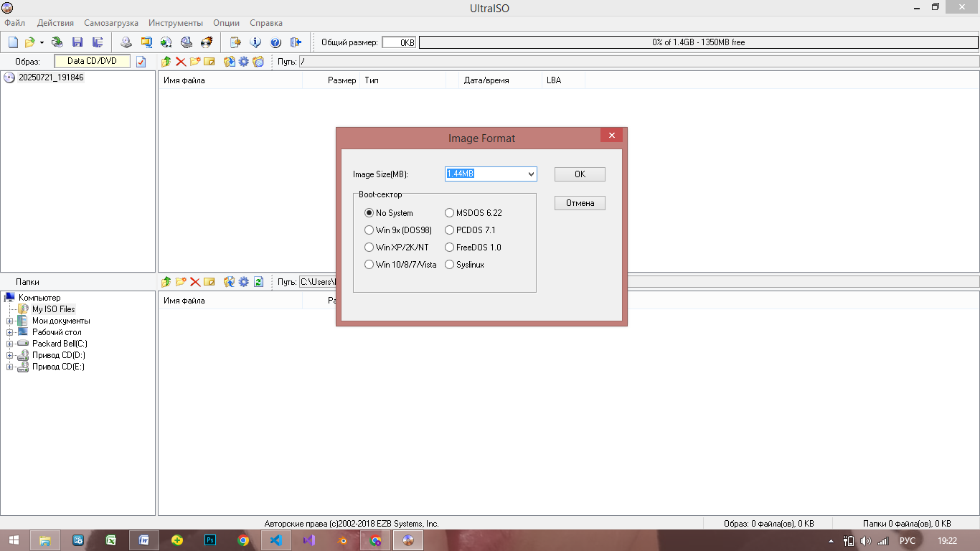Expand the Packard Bell(C:) tree node

[10, 344]
